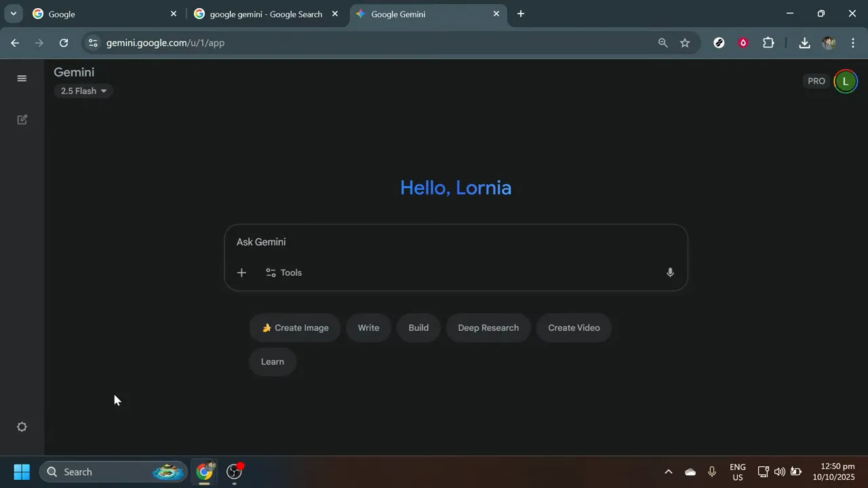Open Chrome downloads
This screenshot has width=868, height=488.
click(804, 43)
